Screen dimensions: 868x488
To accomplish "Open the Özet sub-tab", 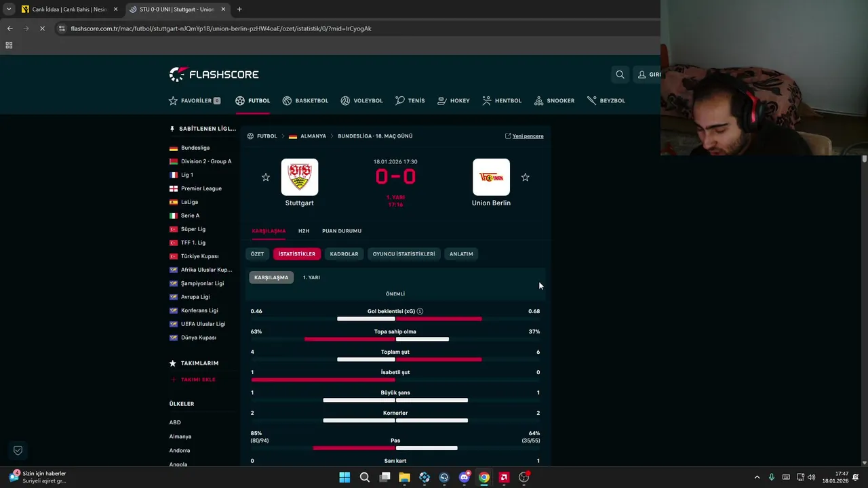I will point(257,254).
